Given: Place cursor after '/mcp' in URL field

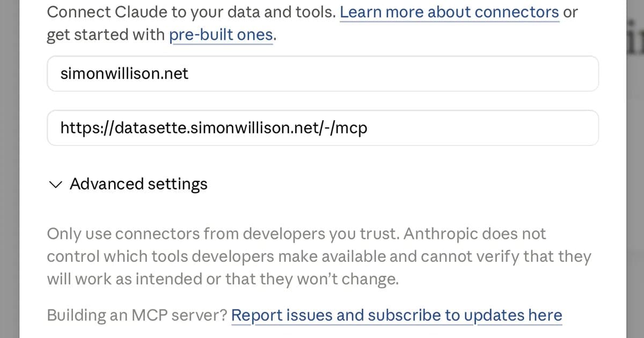Looking at the screenshot, I should [x=369, y=128].
